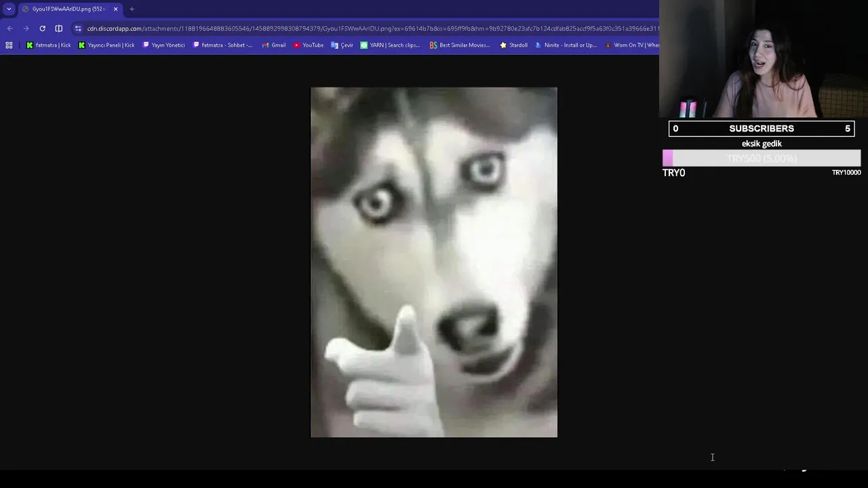The height and width of the screenshot is (488, 868).
Task: Open fatmatsa - Sohbet bookmark
Action: (x=223, y=45)
